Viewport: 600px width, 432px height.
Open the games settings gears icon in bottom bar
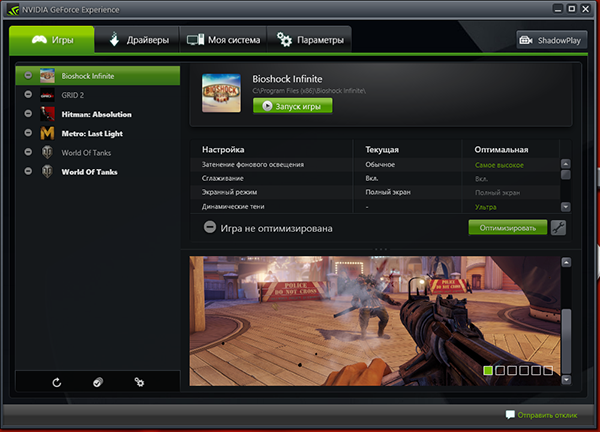(x=139, y=382)
